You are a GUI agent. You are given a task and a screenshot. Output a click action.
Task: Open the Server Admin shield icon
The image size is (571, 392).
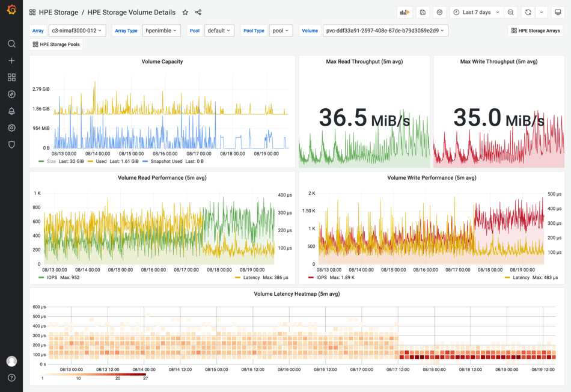pyautogui.click(x=11, y=145)
